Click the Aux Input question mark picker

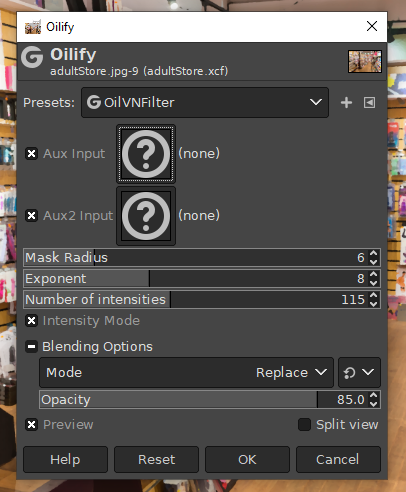pos(146,154)
